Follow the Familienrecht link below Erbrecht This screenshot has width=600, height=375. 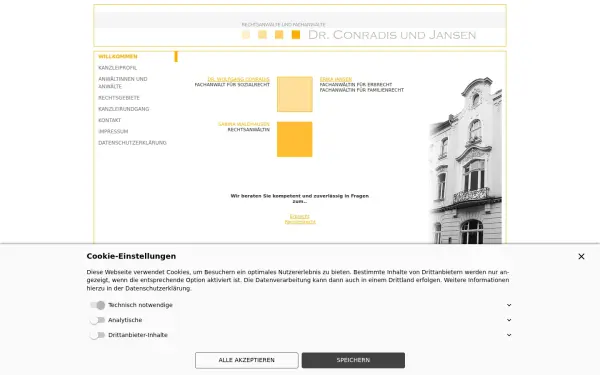click(x=300, y=222)
